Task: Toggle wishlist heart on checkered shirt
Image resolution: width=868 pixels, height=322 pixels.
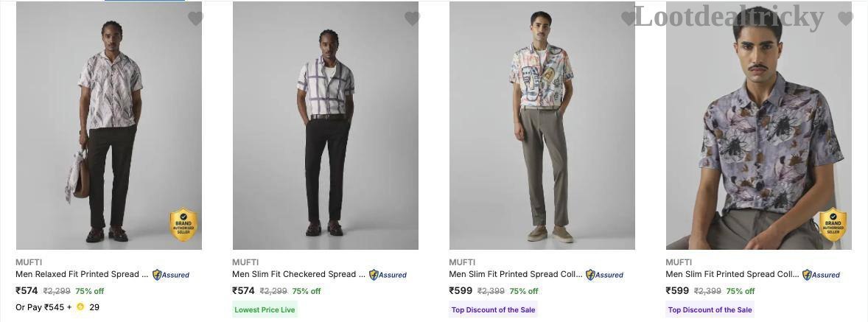Action: tap(412, 18)
